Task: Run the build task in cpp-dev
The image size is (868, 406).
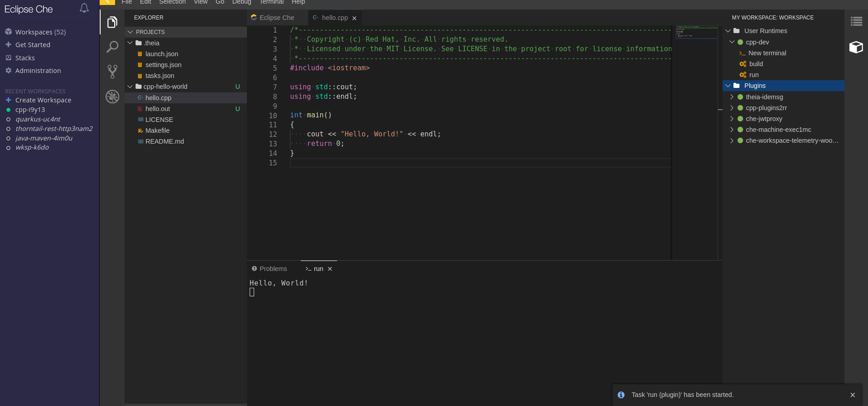Action: point(756,64)
